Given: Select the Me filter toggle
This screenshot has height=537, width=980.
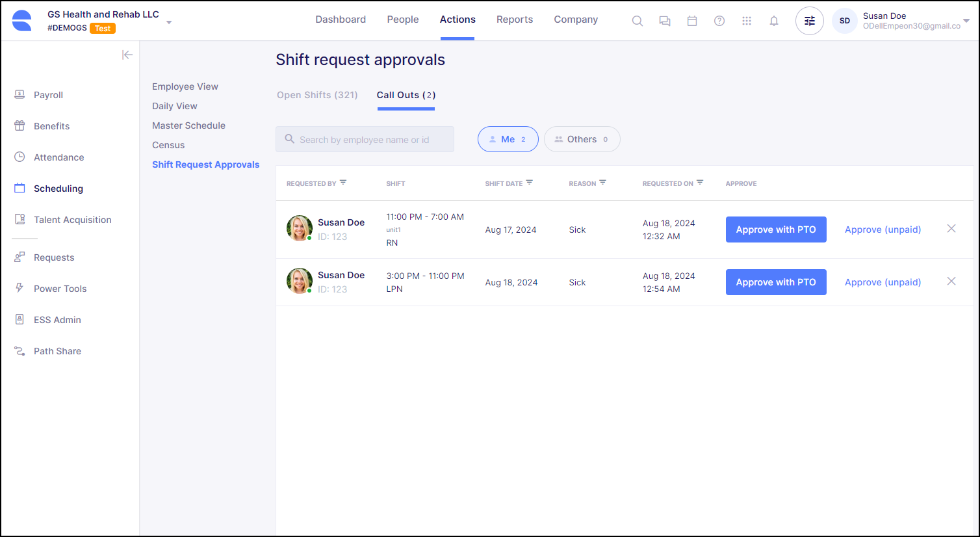Looking at the screenshot, I should (508, 139).
